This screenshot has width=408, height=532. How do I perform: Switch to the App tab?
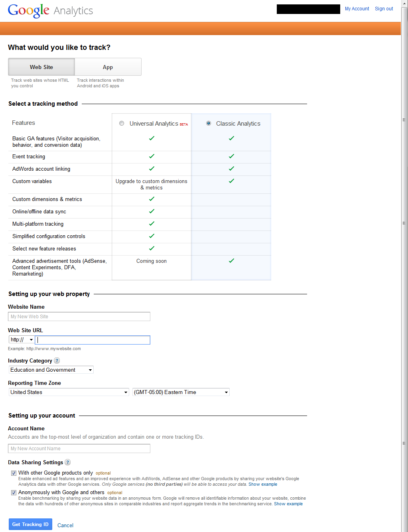(108, 67)
